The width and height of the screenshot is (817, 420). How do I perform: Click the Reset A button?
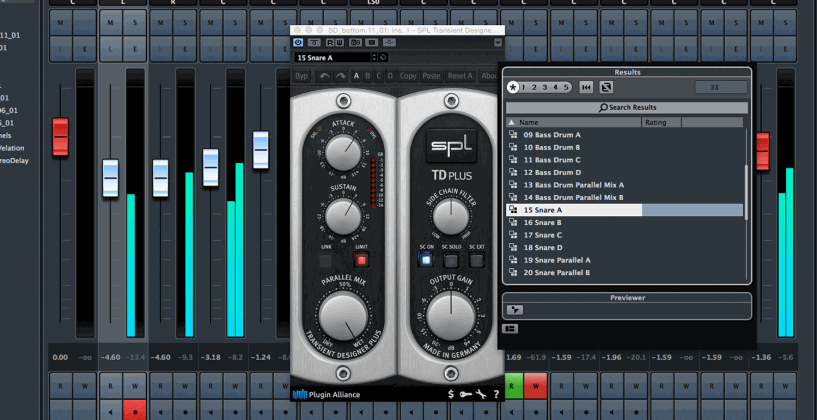pos(460,76)
